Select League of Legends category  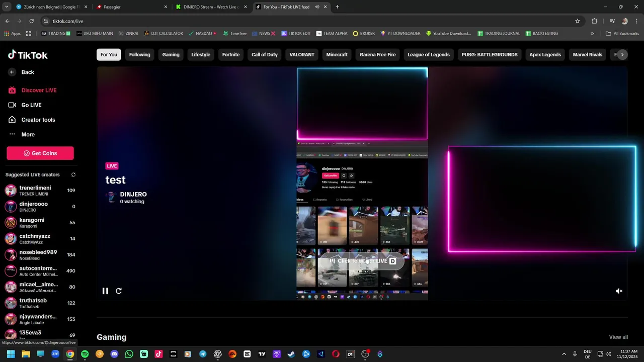click(x=429, y=55)
